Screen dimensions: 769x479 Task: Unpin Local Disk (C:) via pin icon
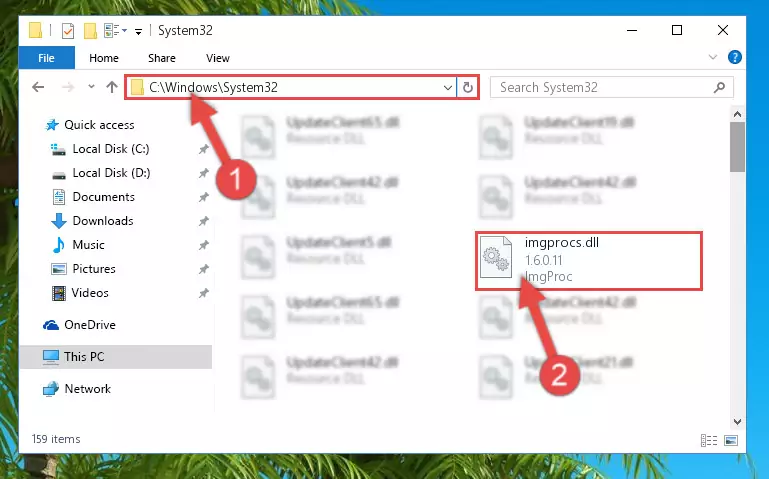[203, 149]
